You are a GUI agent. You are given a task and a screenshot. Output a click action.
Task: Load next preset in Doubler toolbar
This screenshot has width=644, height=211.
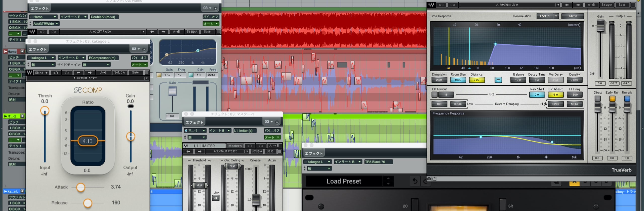tap(163, 32)
